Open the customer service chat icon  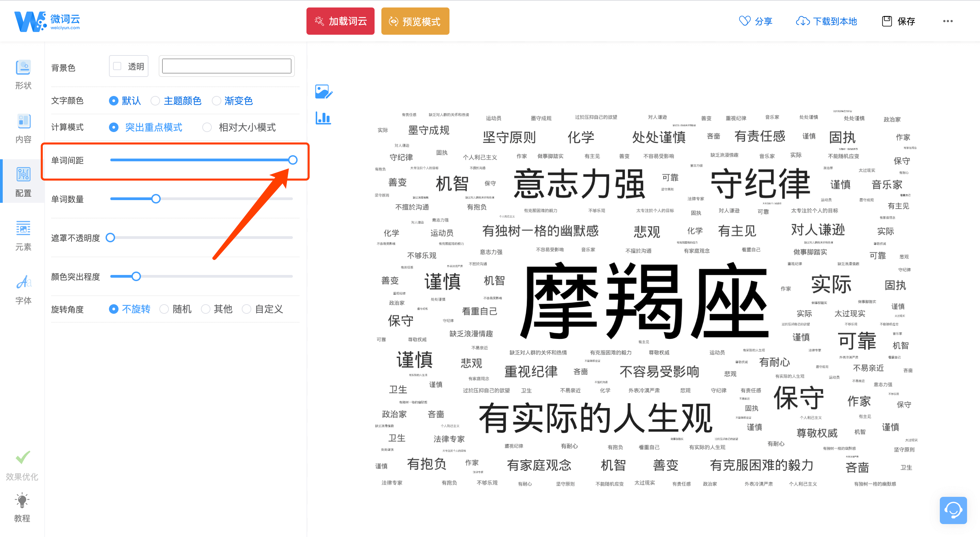(953, 510)
